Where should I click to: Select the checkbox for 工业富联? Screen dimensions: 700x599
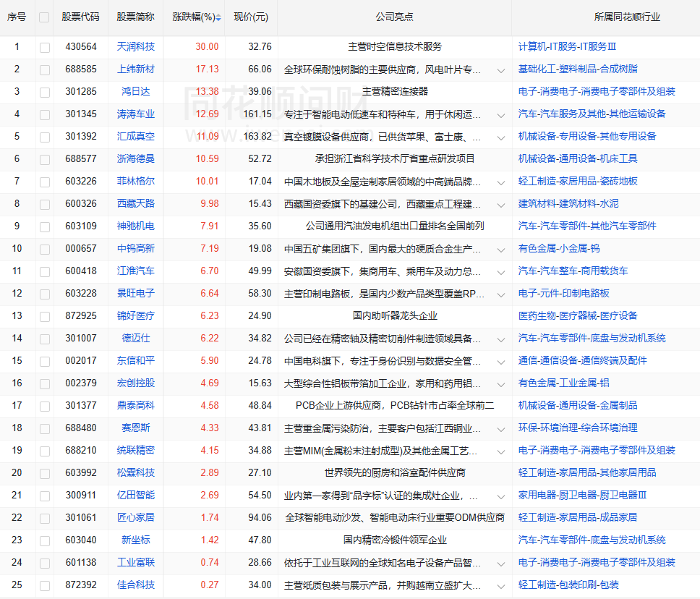pos(45,564)
